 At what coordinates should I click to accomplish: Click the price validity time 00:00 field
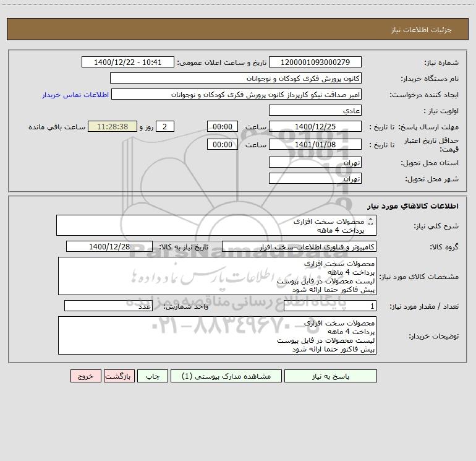click(x=223, y=144)
